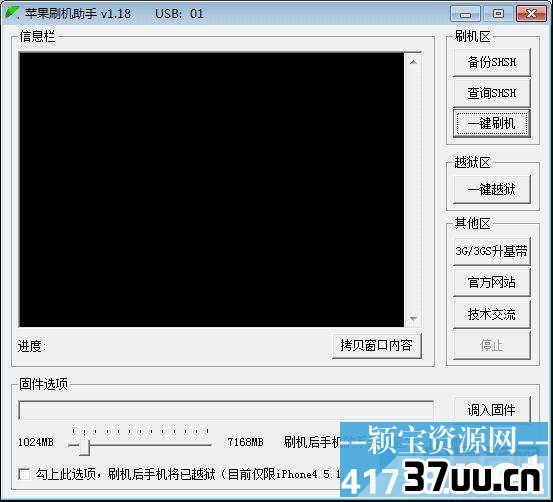Copy log with 拷贝窗口内容 button
Viewport: 553px width, 502px height.
377,345
